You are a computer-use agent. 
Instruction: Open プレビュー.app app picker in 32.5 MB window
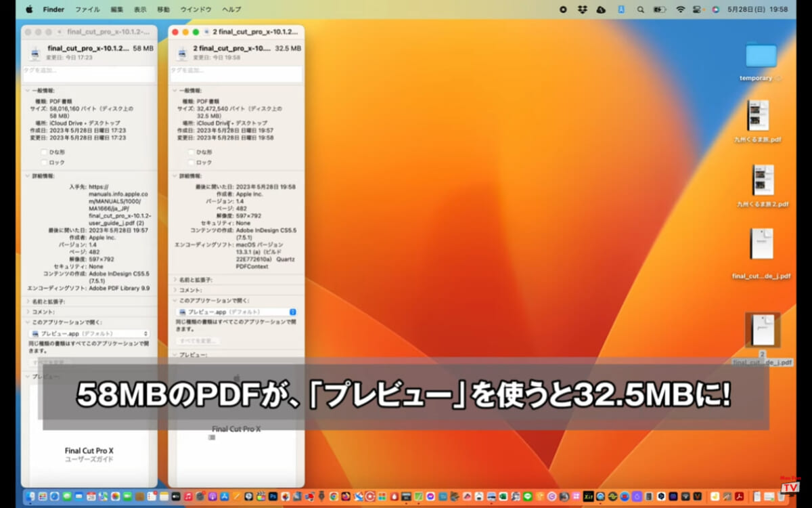point(236,312)
